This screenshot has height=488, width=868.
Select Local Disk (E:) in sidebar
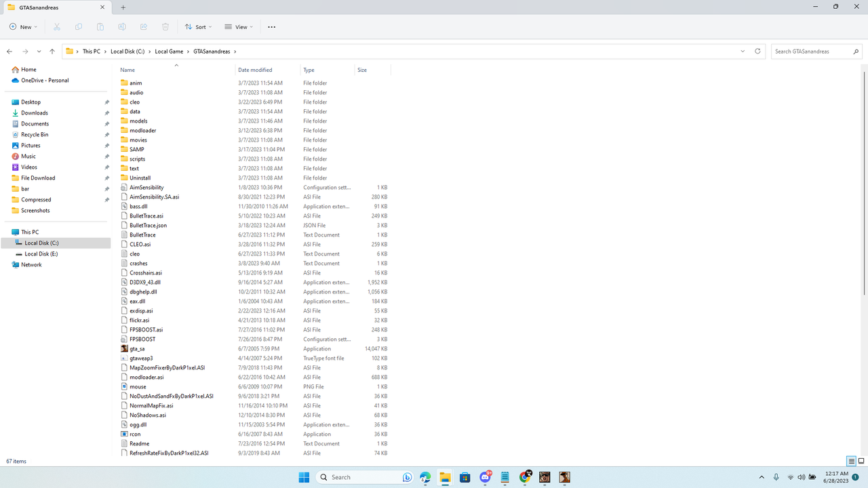click(x=41, y=253)
